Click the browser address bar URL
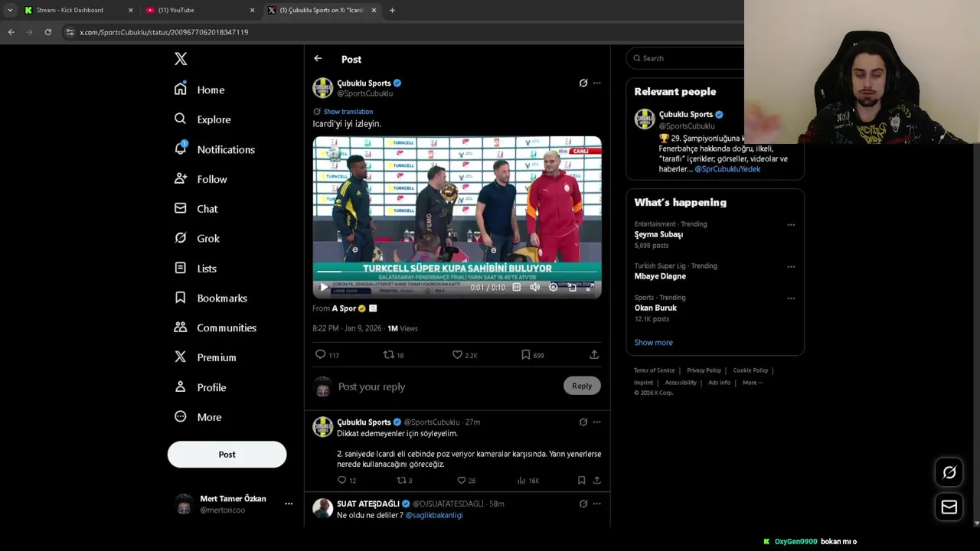 pos(164,32)
